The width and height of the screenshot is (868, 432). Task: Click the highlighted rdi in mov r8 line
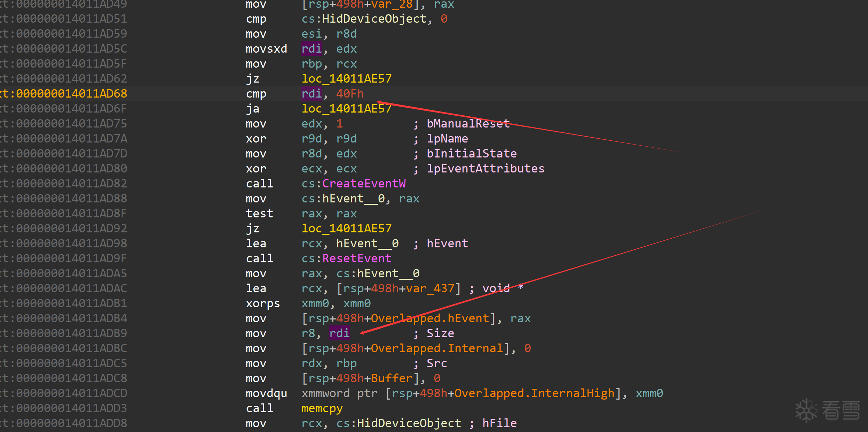(339, 333)
